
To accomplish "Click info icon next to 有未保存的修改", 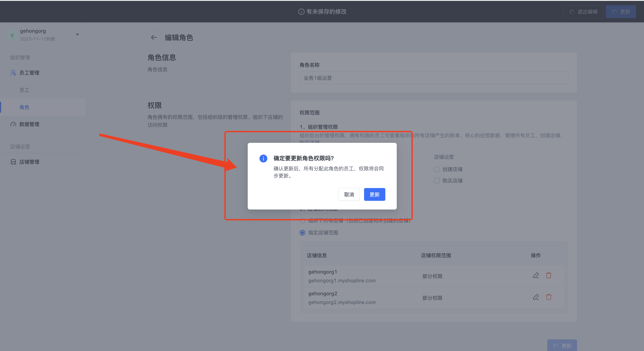I will (301, 12).
